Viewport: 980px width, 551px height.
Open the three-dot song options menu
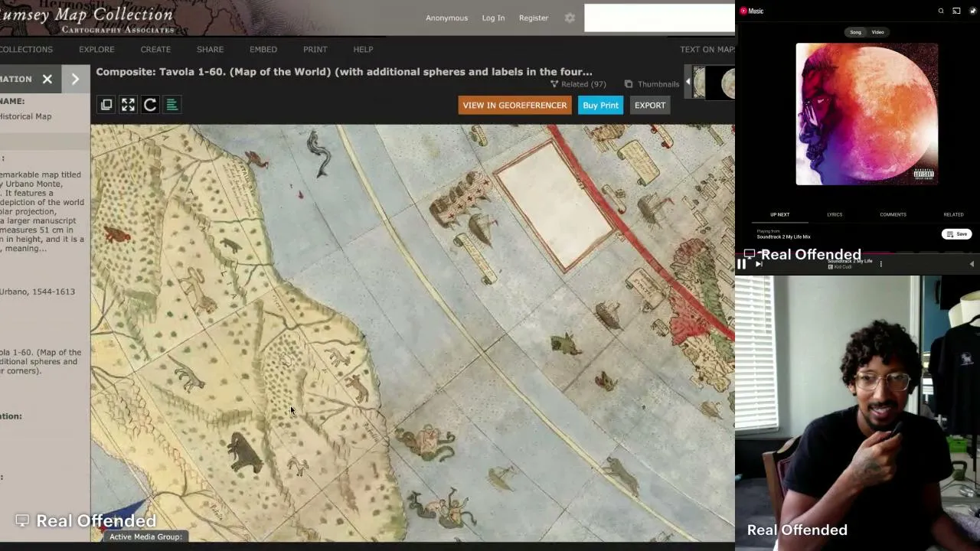click(880, 264)
